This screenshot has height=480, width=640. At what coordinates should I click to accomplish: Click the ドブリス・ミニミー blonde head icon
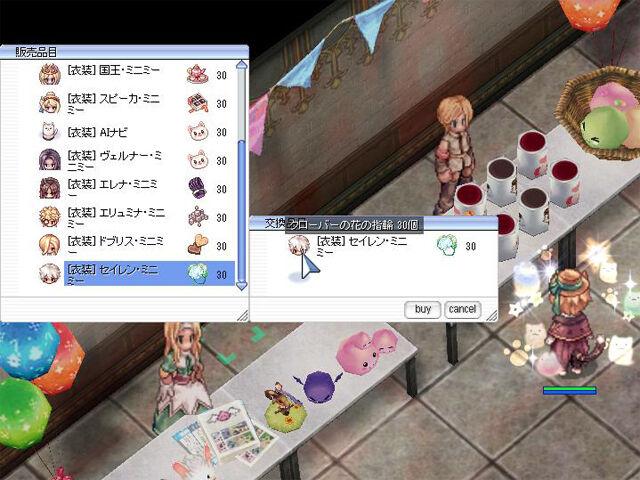pyautogui.click(x=50, y=245)
